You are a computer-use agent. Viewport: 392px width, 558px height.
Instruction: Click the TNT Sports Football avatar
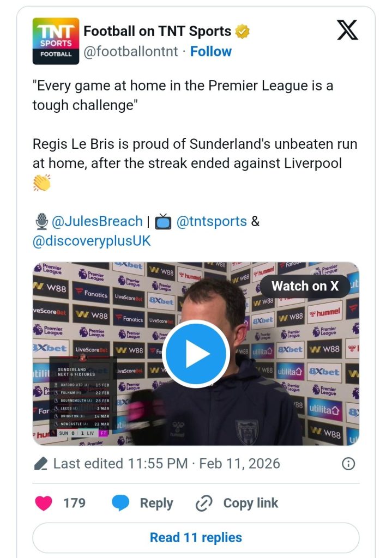56,41
